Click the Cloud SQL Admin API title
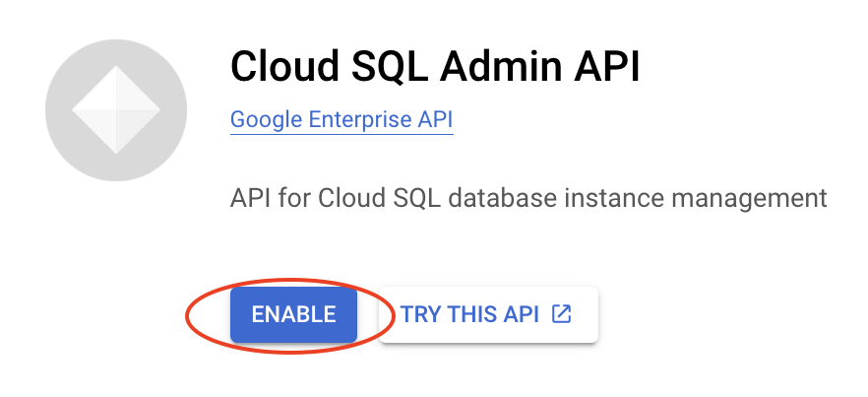This screenshot has width=868, height=397. pos(435,67)
